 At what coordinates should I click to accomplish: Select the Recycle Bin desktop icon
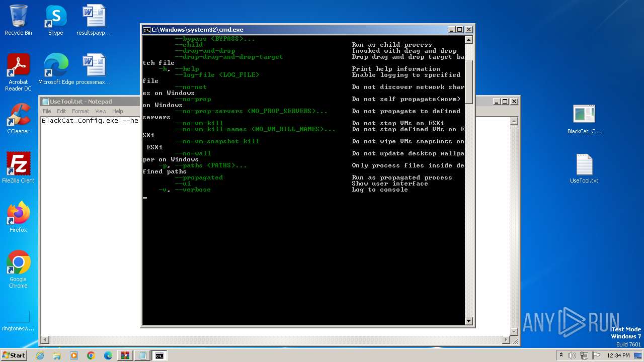click(18, 20)
